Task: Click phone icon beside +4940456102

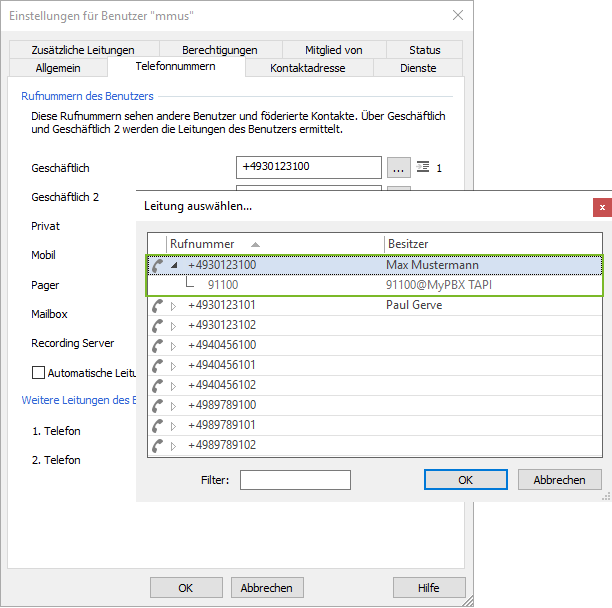Action: [x=157, y=386]
